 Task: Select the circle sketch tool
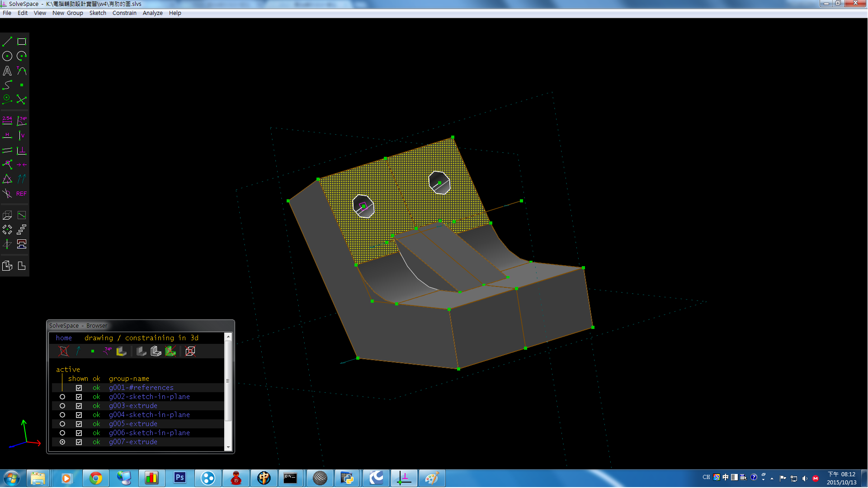[x=7, y=56]
